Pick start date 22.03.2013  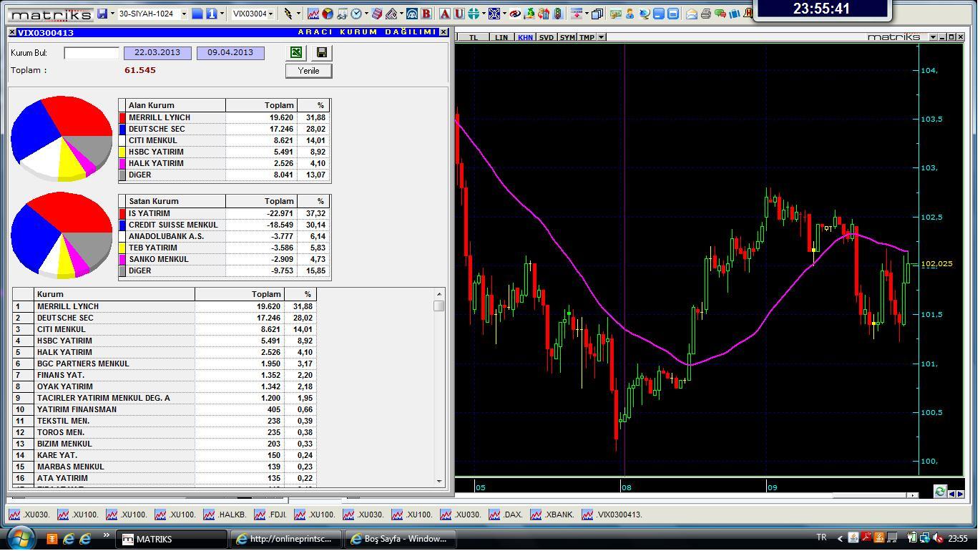(157, 53)
